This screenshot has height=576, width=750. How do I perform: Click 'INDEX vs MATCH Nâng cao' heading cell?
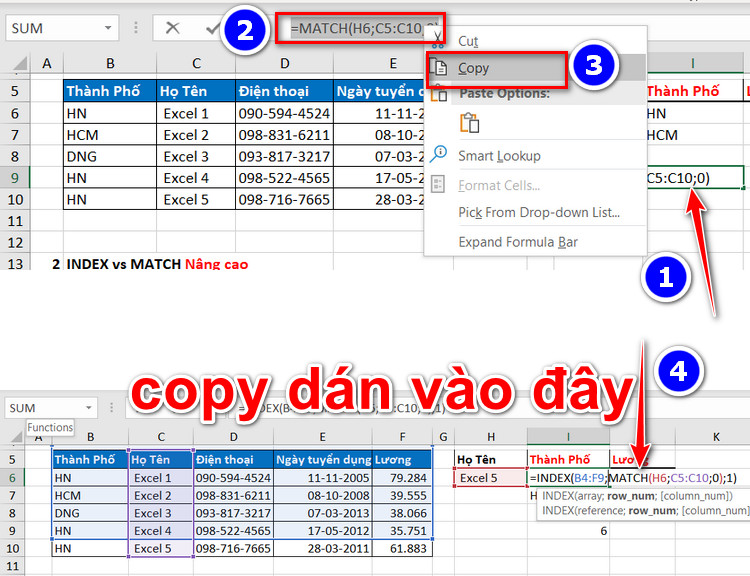157,264
